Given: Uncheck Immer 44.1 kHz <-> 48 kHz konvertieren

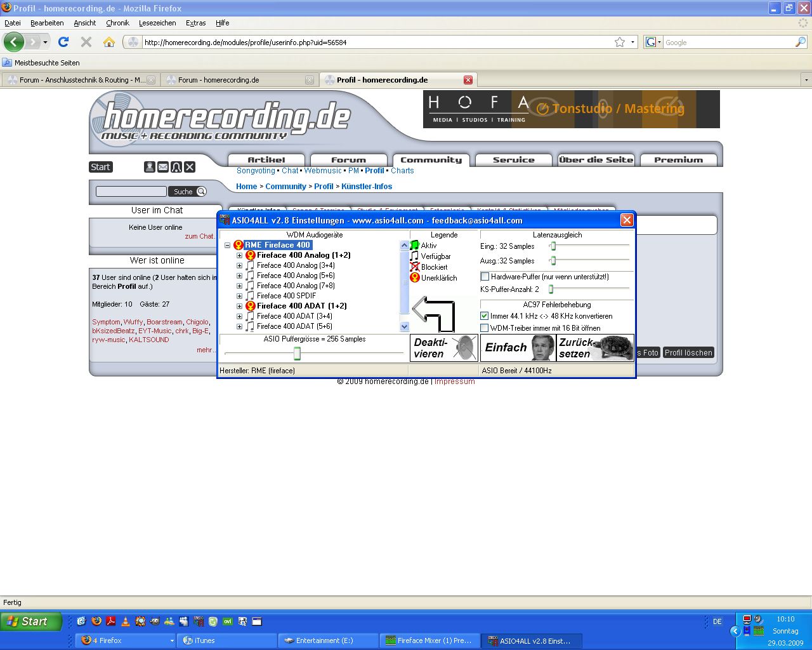Looking at the screenshot, I should [485, 316].
